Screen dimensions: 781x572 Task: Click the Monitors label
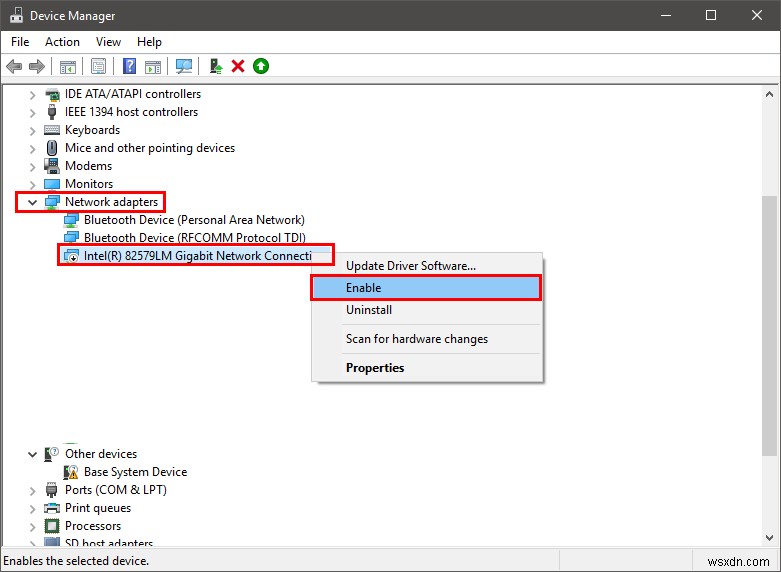coord(89,184)
